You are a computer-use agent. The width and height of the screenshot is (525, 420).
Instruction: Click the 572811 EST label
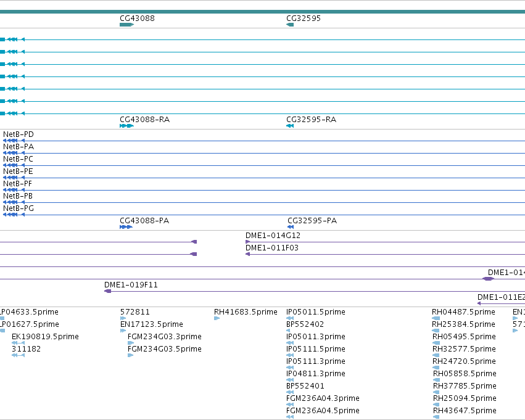click(x=135, y=312)
